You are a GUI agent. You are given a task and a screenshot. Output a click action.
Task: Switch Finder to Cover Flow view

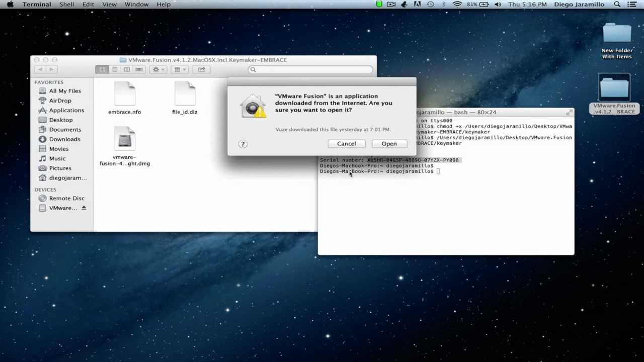point(139,69)
